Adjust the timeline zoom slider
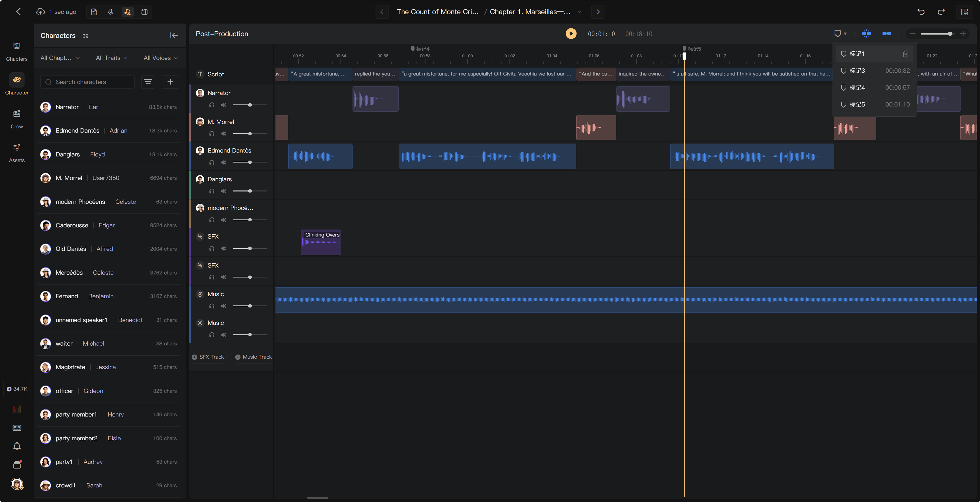Screen dimensions: 980x502 coord(938,34)
